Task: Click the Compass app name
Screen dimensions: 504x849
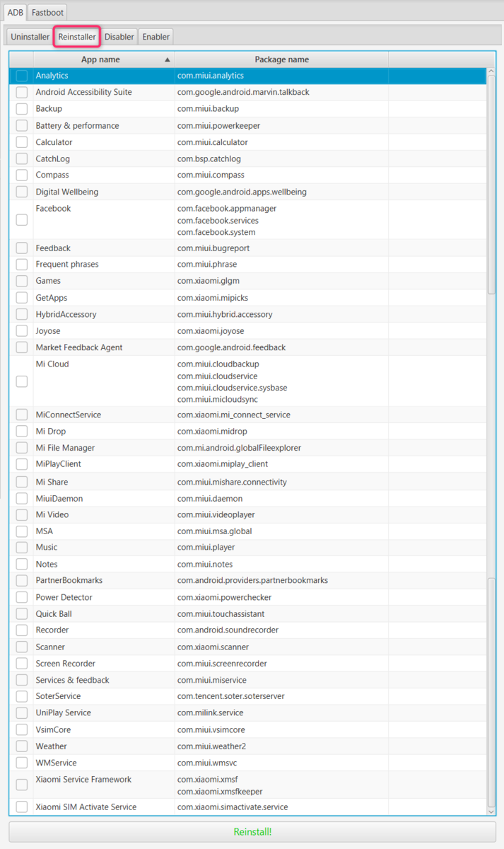Action: point(52,175)
